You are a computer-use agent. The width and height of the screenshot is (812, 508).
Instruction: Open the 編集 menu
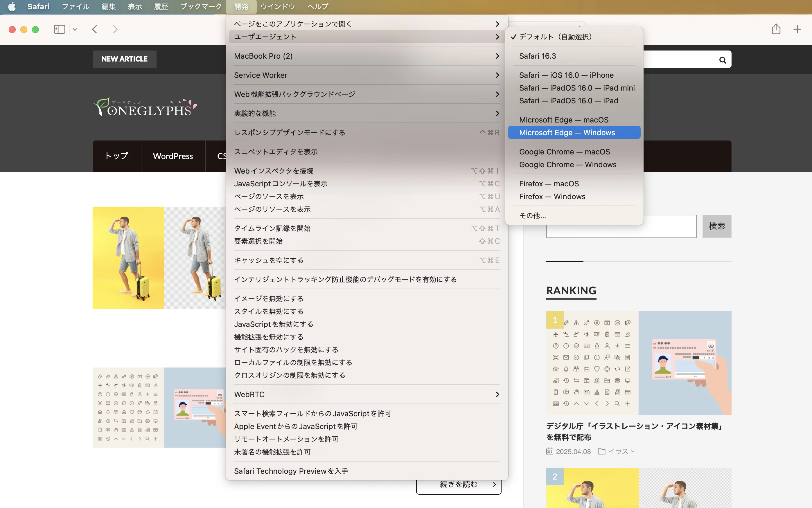(x=109, y=7)
